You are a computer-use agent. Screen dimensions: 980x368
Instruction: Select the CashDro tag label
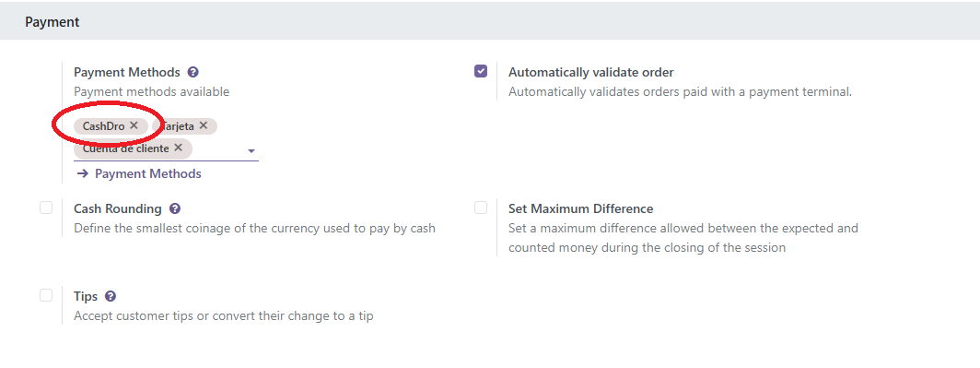click(104, 125)
